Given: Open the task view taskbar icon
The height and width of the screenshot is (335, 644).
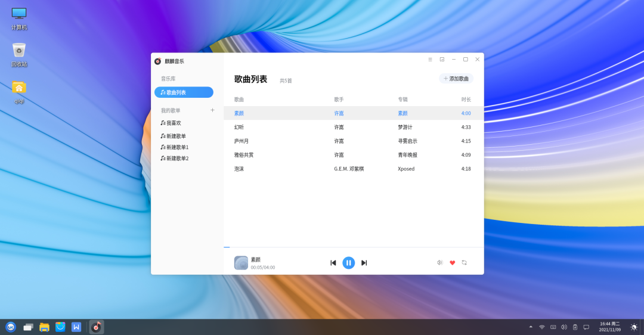Looking at the screenshot, I should (x=28, y=327).
